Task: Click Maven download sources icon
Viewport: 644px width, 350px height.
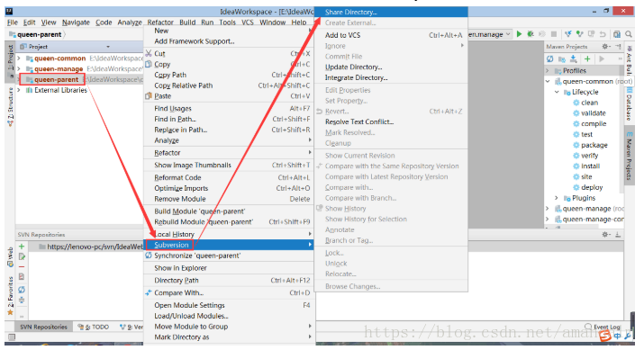Action: click(x=574, y=59)
